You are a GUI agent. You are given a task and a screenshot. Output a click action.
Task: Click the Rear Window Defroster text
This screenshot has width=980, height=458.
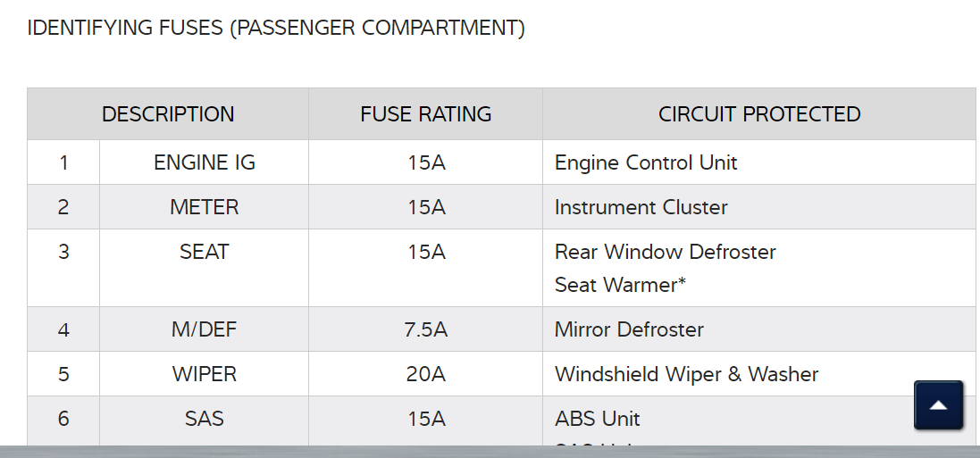coord(665,252)
